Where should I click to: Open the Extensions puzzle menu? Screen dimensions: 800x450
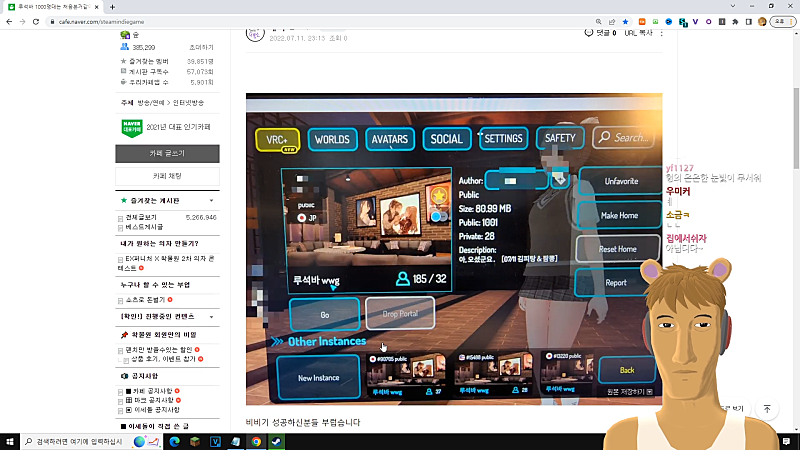pyautogui.click(x=735, y=22)
